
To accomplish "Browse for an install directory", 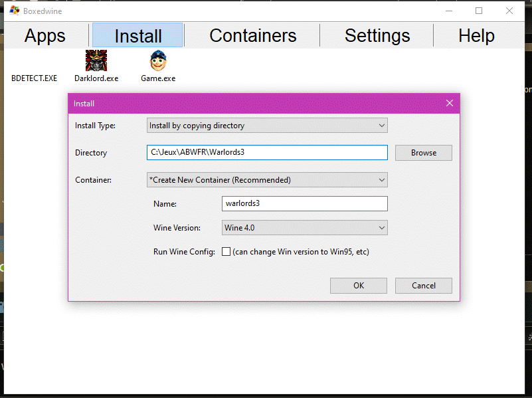I will pyautogui.click(x=424, y=153).
